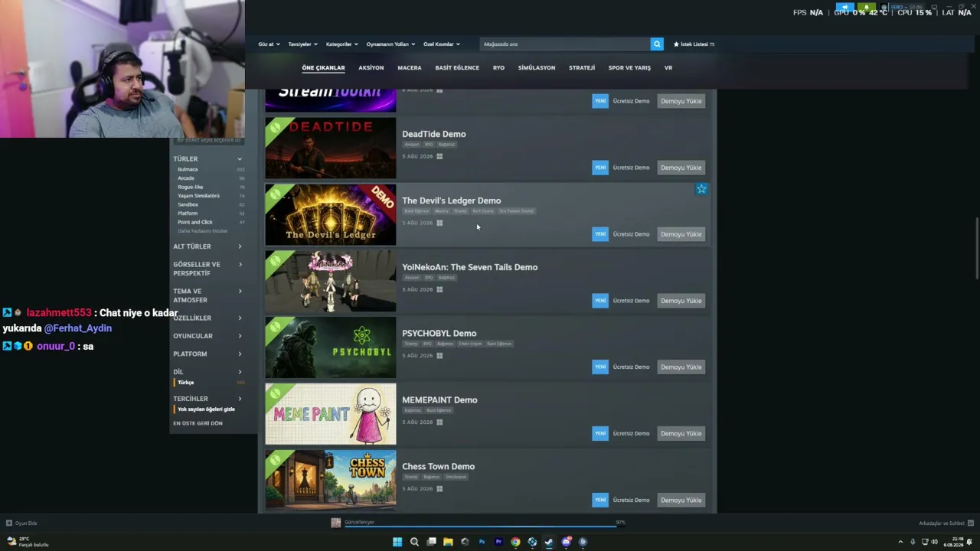Expand the ALT TÜRLER filter section
This screenshot has width=980, height=551.
[x=207, y=246]
